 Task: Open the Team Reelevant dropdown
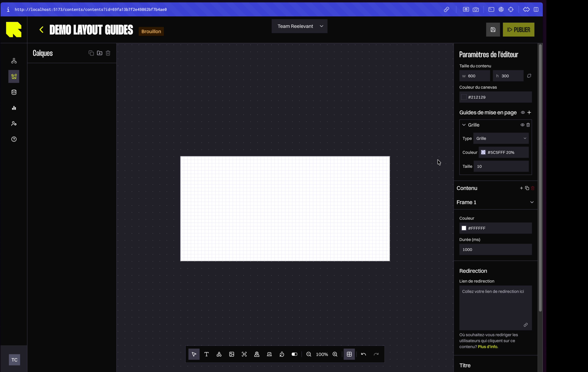coord(300,26)
